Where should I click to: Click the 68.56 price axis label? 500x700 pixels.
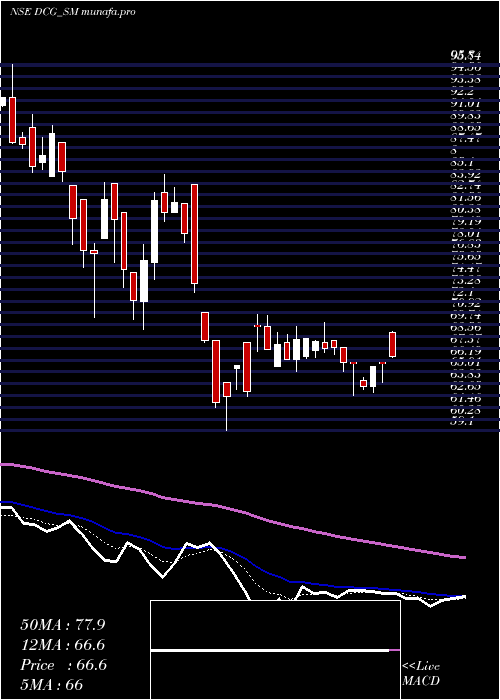point(466,328)
